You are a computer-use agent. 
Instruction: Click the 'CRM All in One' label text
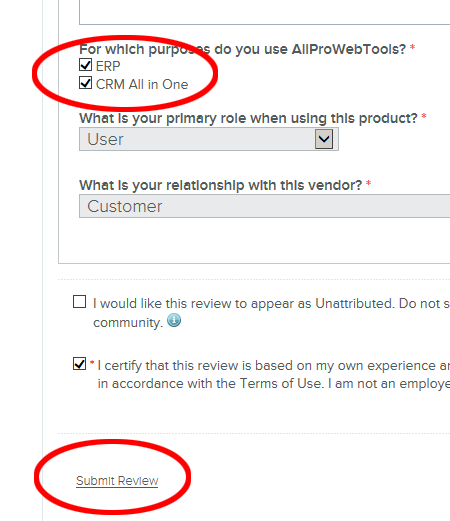[142, 84]
